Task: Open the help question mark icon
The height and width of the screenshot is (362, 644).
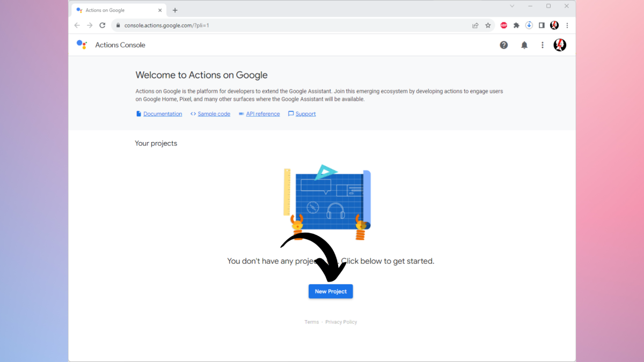Action: coord(504,45)
